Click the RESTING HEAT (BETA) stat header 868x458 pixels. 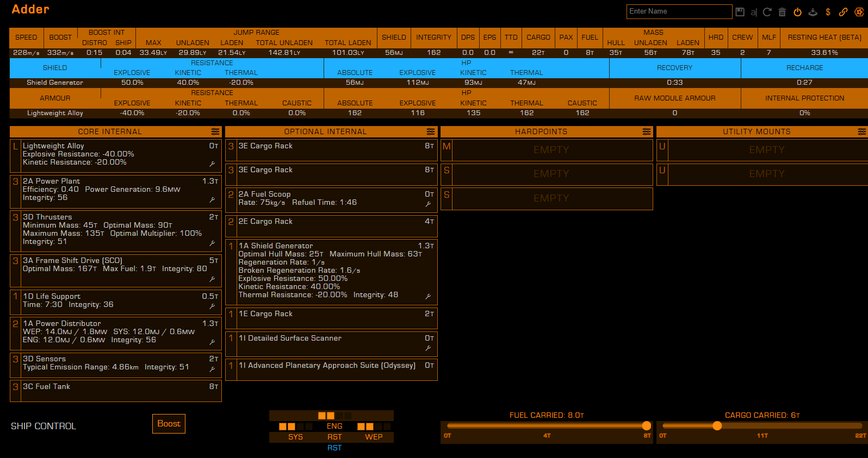pos(824,37)
